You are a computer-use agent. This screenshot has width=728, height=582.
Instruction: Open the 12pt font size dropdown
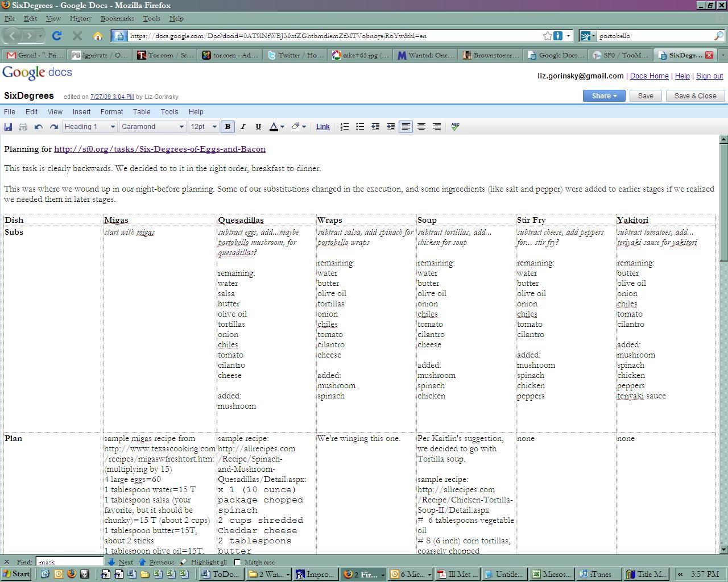coord(203,127)
